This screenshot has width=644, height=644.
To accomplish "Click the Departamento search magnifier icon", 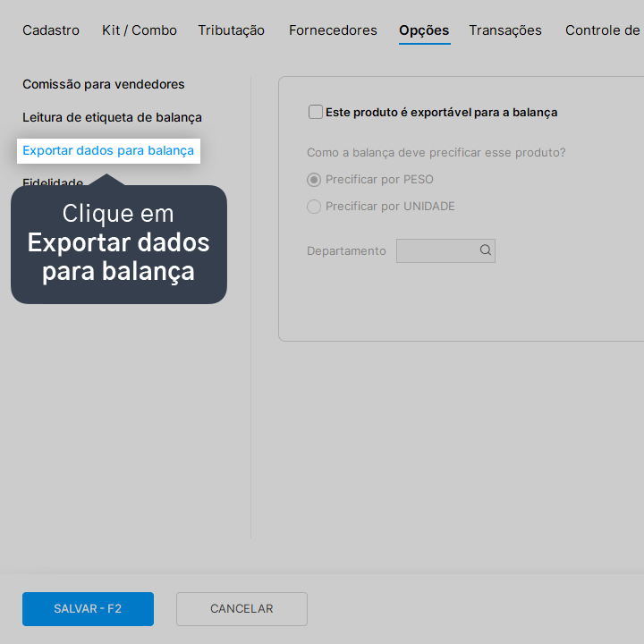I will (x=486, y=250).
